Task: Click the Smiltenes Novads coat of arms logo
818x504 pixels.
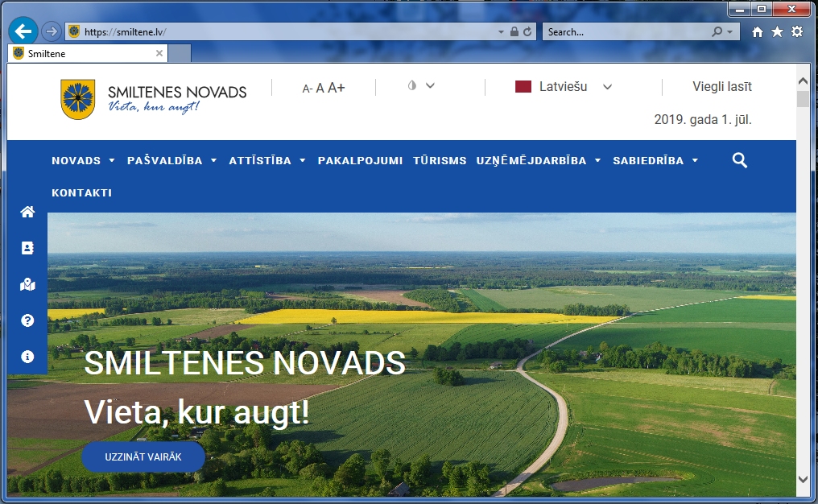Action: point(77,97)
